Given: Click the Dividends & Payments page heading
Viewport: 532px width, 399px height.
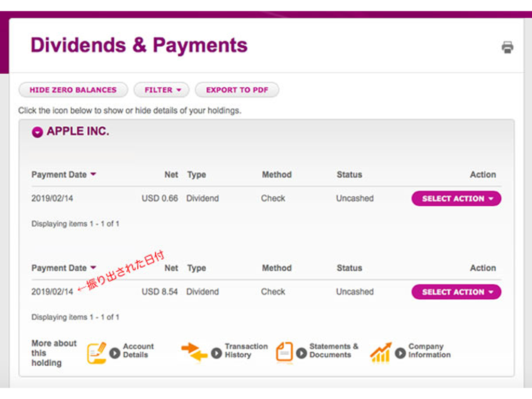Looking at the screenshot, I should 139,45.
